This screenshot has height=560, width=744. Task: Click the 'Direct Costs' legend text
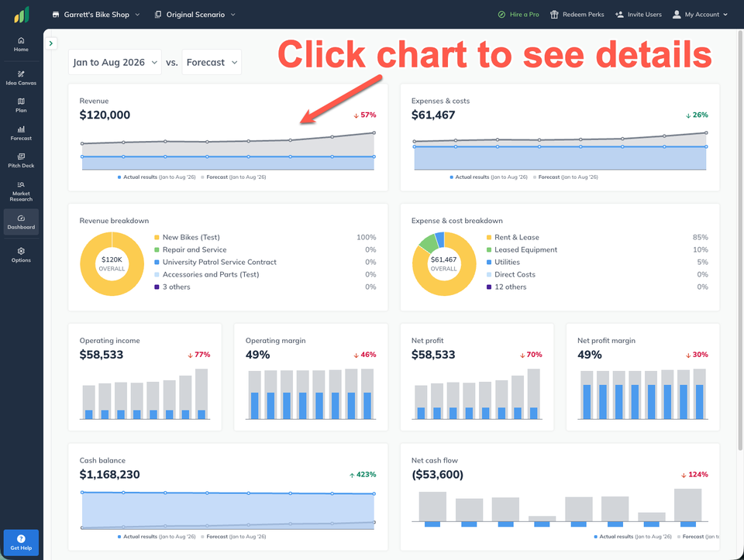(515, 274)
